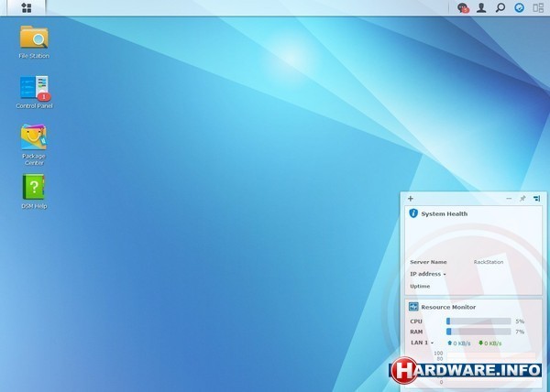Viewport: 550px width, 392px height.
Task: Click the RackStation server name value
Action: 489,262
